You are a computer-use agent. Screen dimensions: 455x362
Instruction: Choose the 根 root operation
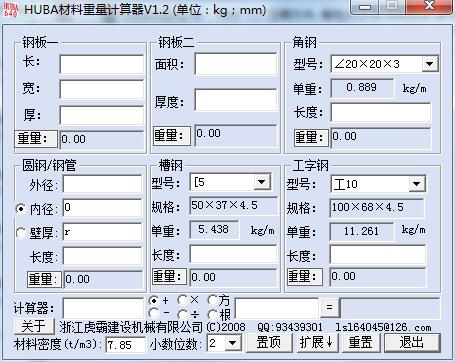click(213, 314)
